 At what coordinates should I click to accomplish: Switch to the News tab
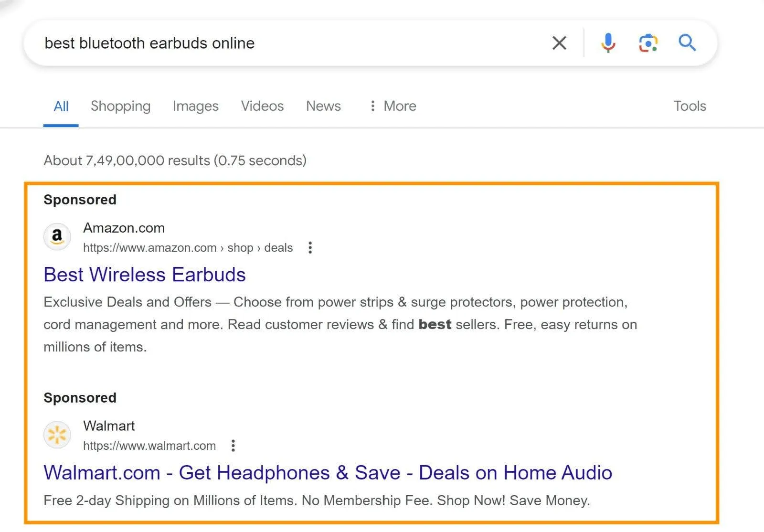(323, 106)
